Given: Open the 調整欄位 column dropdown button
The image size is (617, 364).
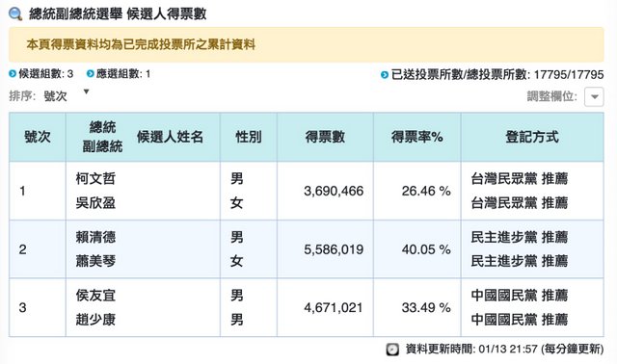Looking at the screenshot, I should point(594,96).
